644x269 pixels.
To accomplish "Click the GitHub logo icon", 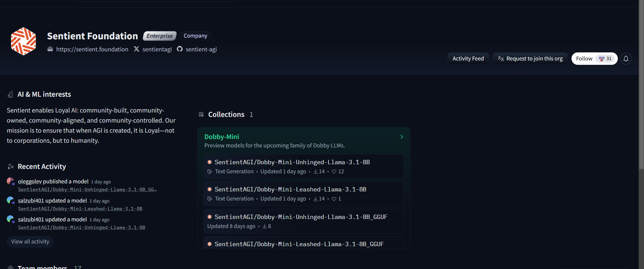I will (x=180, y=49).
